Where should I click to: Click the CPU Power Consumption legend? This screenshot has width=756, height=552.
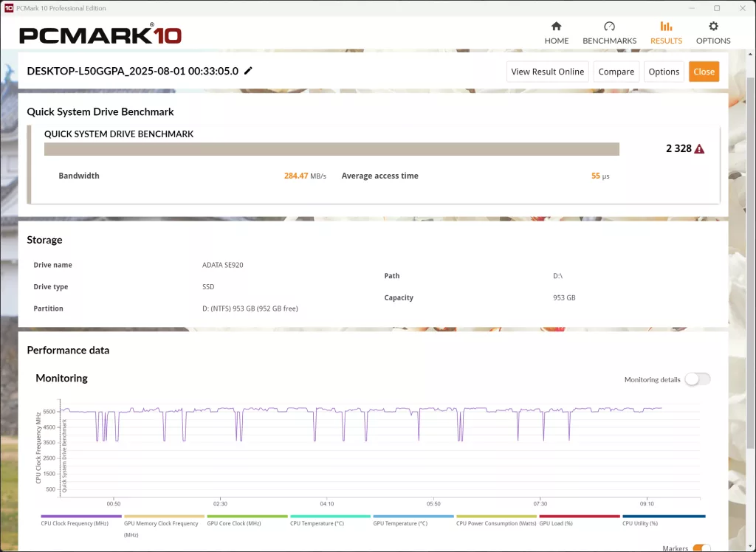496,521
